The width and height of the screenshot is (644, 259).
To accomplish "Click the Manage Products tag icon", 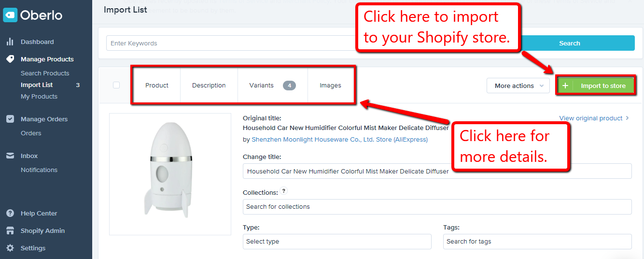I will (10, 59).
